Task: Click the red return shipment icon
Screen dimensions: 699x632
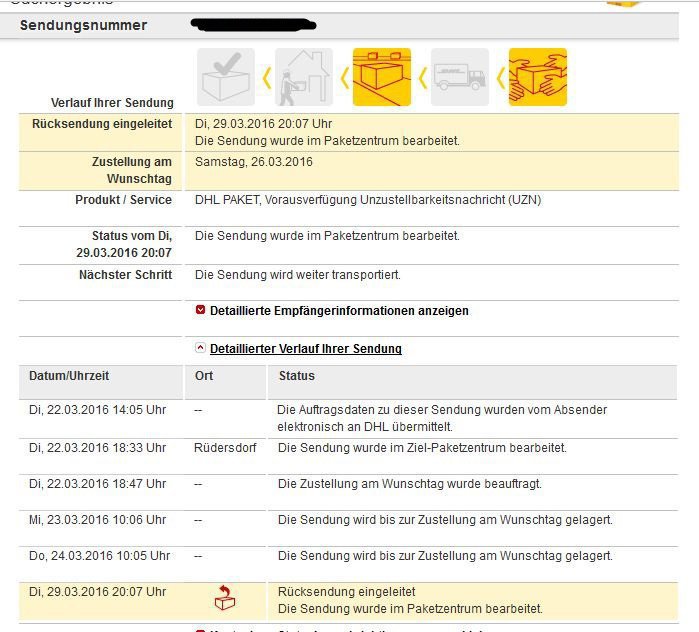Action: click(x=225, y=599)
